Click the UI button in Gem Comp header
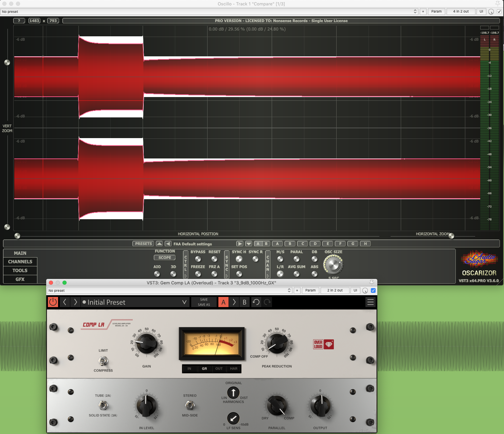Viewport: 504px width, 434px height. coord(355,290)
